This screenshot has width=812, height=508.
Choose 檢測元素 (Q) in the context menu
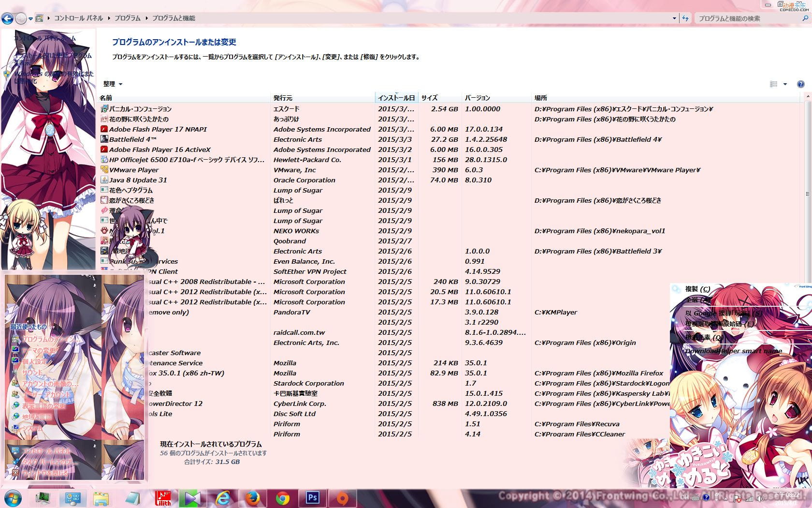tap(704, 337)
